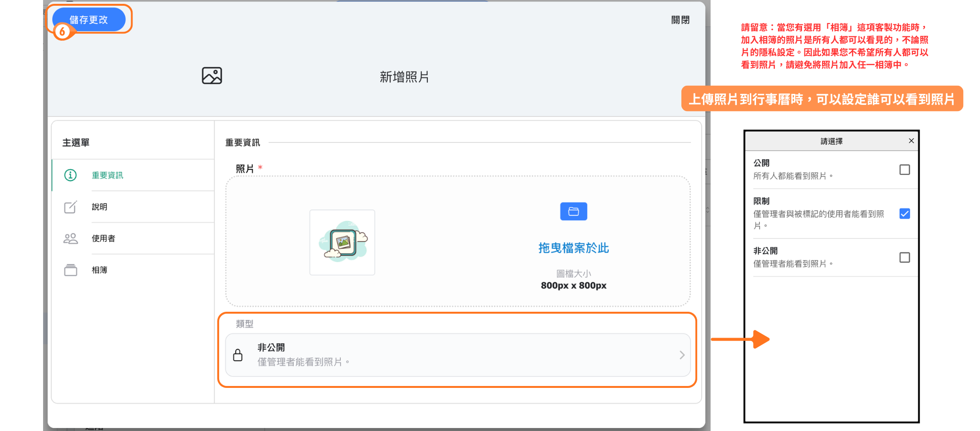The height and width of the screenshot is (431, 980).
Task: Uncheck the 限制 checkbox
Action: [x=904, y=214]
